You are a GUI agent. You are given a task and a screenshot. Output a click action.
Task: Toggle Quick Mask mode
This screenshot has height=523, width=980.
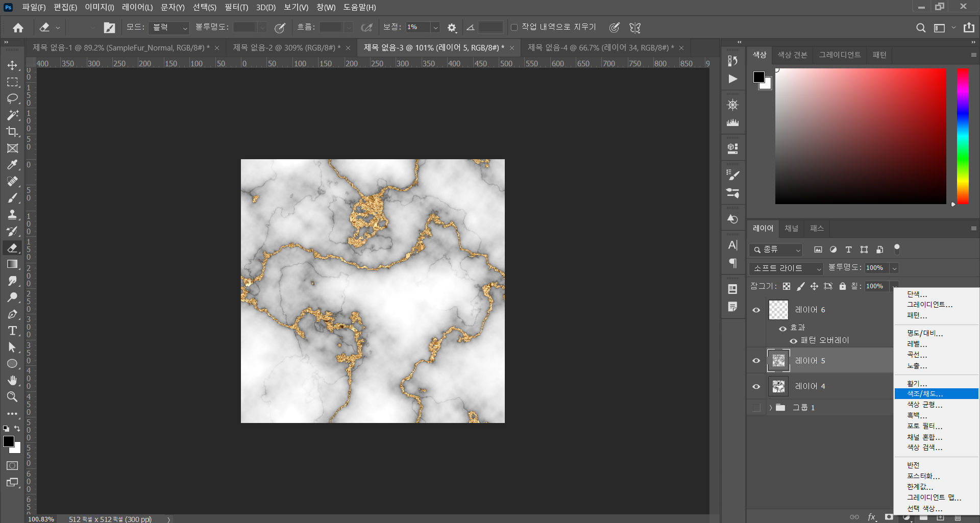point(12,466)
